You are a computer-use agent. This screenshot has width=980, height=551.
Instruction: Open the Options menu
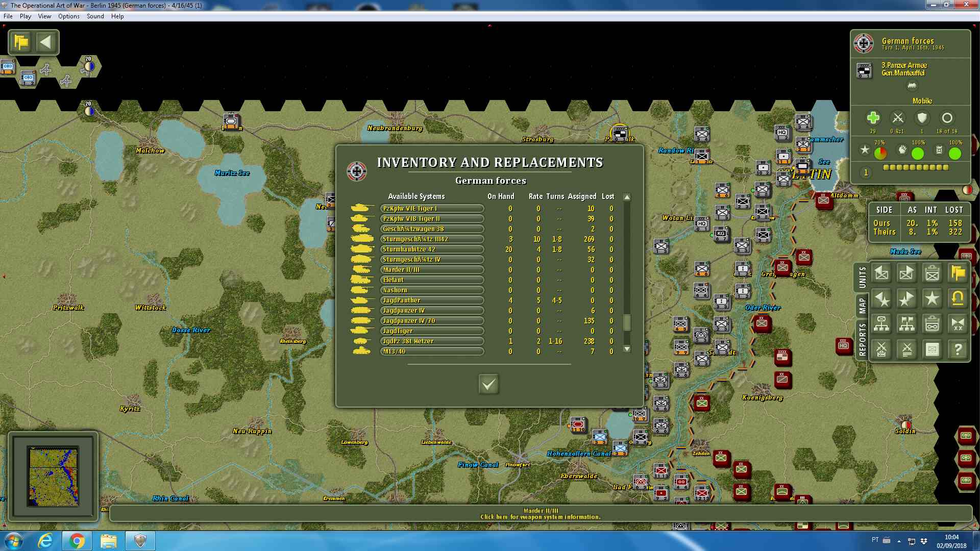(69, 16)
